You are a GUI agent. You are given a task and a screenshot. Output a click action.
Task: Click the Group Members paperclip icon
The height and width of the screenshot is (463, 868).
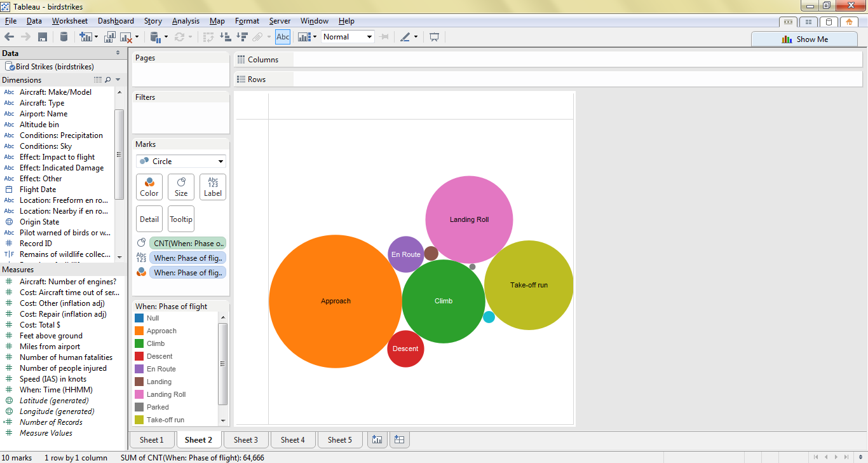(x=258, y=37)
